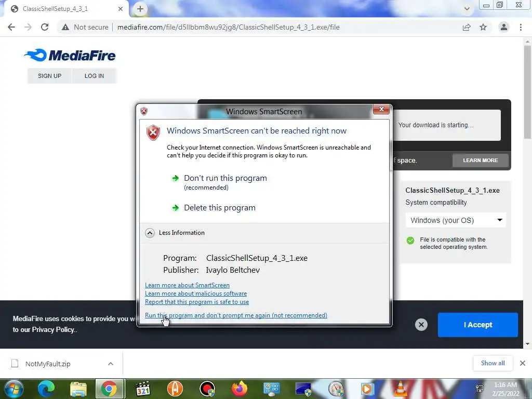
Task: Open File Explorer from taskbar
Action: tap(78, 389)
